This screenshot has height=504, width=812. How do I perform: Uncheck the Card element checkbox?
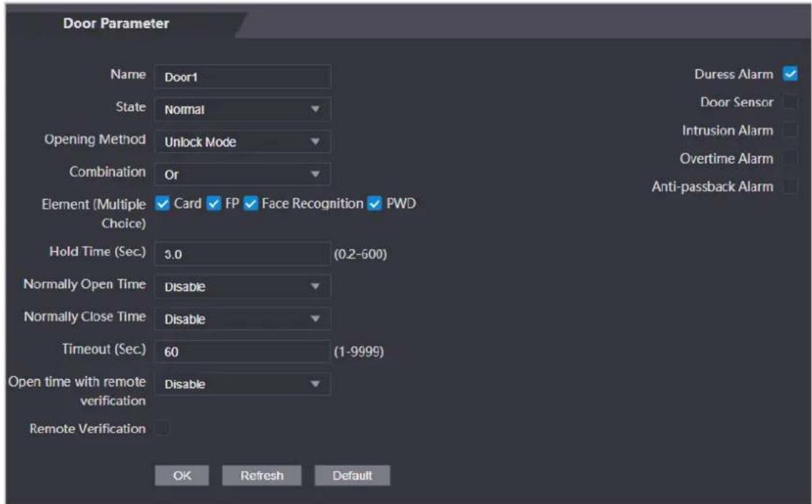[162, 203]
